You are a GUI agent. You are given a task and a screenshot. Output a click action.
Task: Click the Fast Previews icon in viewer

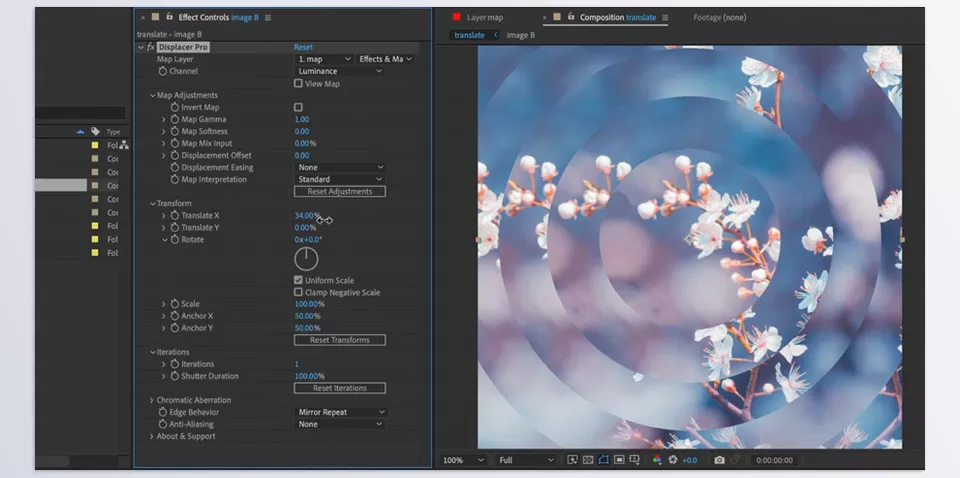pos(572,460)
